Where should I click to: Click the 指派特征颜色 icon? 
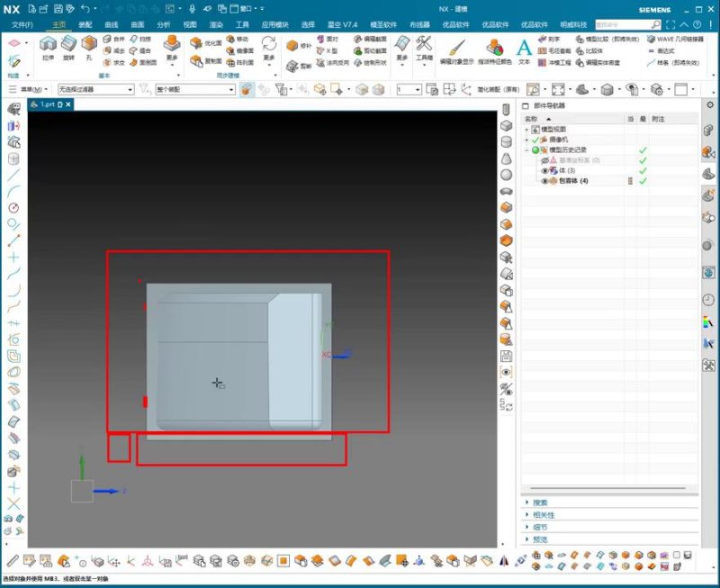click(x=493, y=50)
